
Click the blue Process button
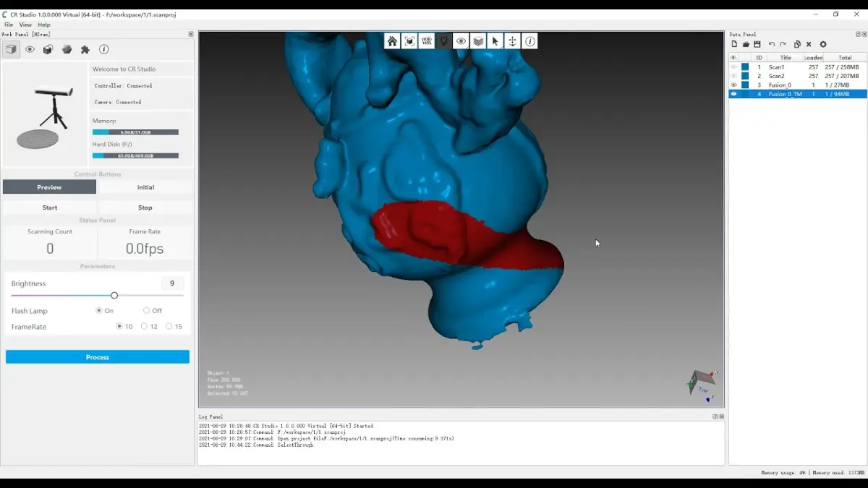coord(98,357)
